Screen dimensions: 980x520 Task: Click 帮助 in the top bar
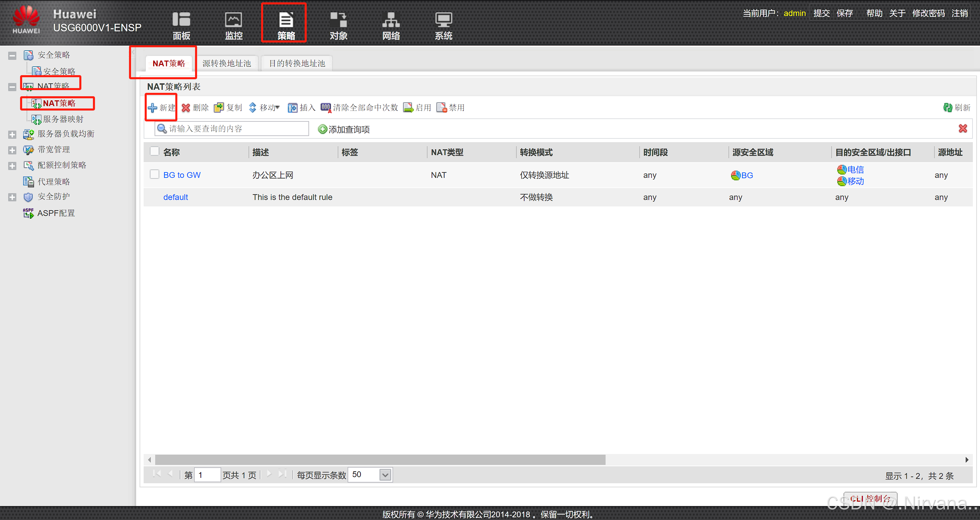click(874, 13)
